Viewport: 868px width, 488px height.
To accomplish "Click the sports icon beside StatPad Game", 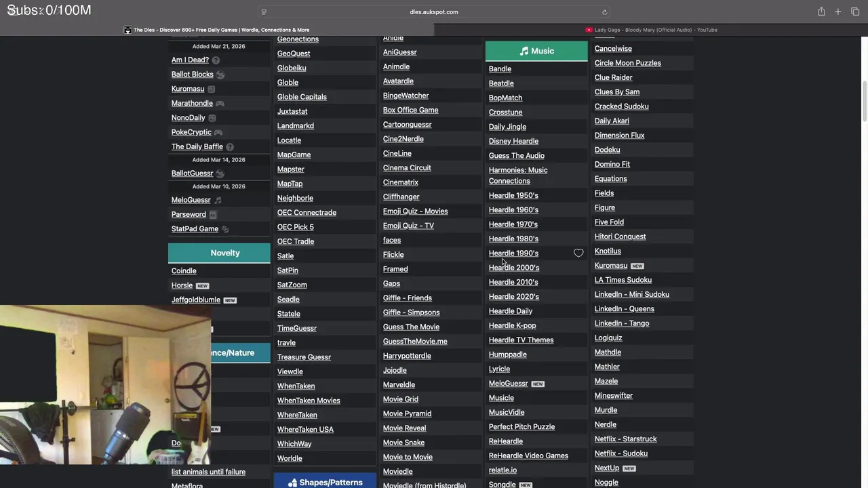I will click(225, 229).
